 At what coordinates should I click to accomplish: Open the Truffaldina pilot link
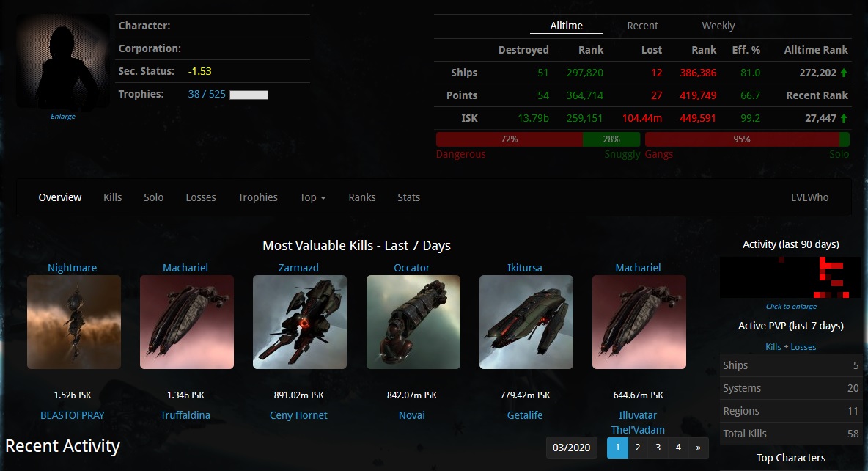coord(185,415)
